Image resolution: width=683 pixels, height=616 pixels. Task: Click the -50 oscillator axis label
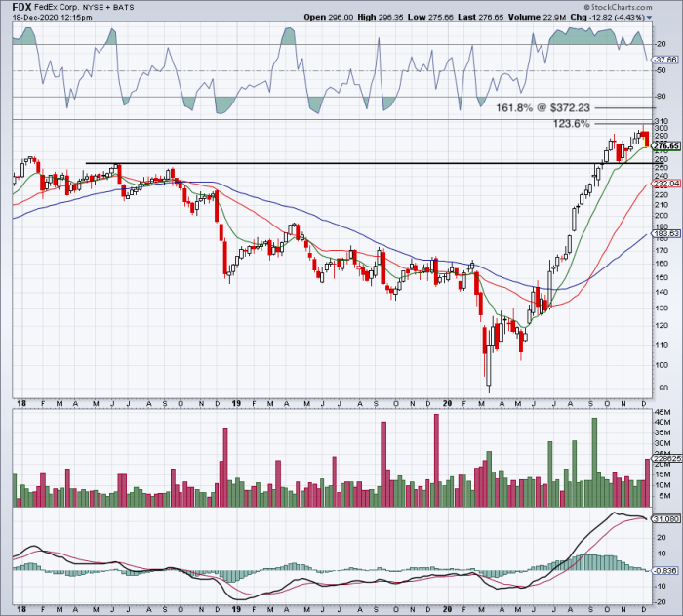(661, 70)
